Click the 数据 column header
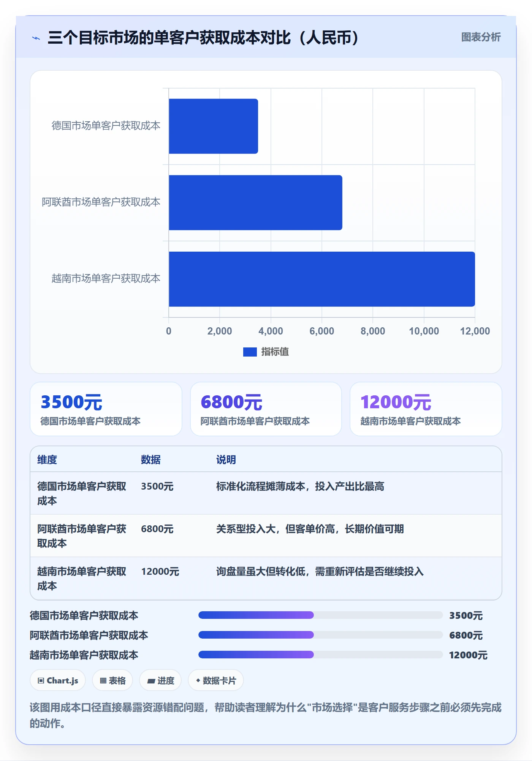The image size is (532, 761). click(151, 460)
